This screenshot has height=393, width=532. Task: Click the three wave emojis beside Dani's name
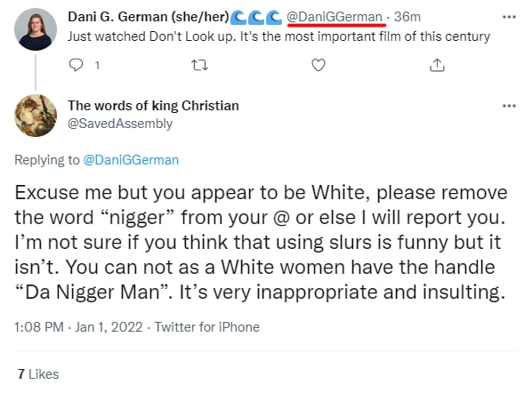coord(256,18)
